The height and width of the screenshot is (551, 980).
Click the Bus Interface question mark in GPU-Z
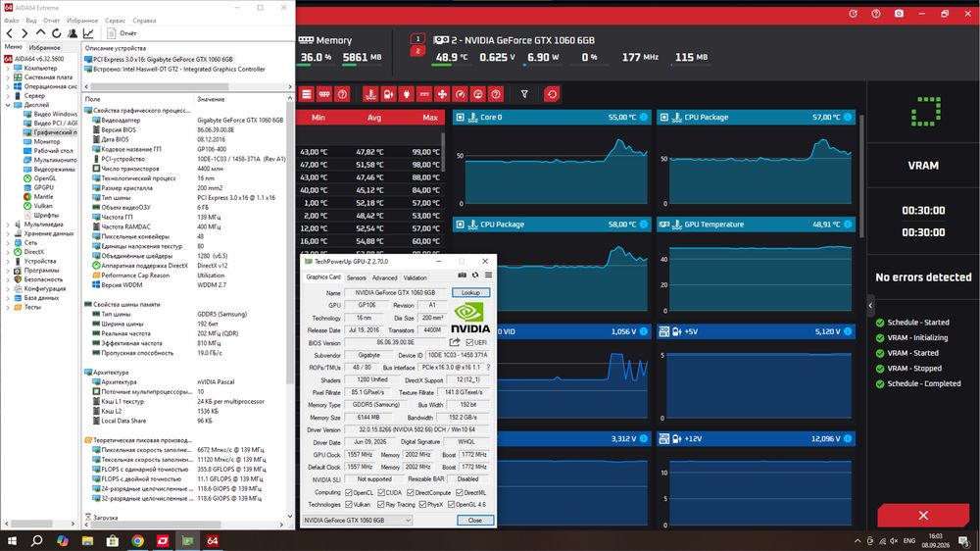click(x=488, y=367)
